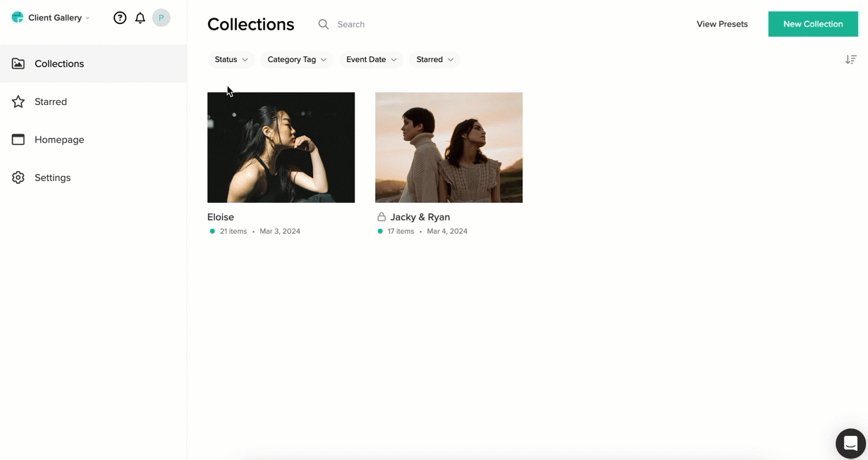
Task: Expand the Status filter dropdown
Action: click(x=231, y=59)
